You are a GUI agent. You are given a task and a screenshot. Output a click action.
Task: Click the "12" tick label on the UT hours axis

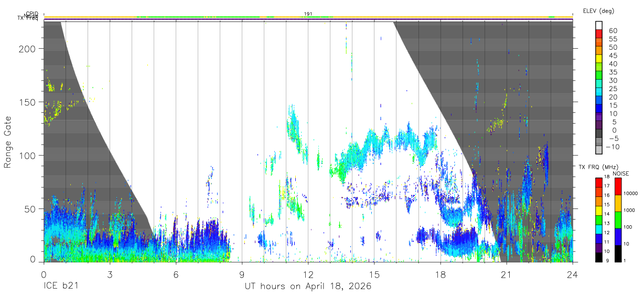[308, 274]
